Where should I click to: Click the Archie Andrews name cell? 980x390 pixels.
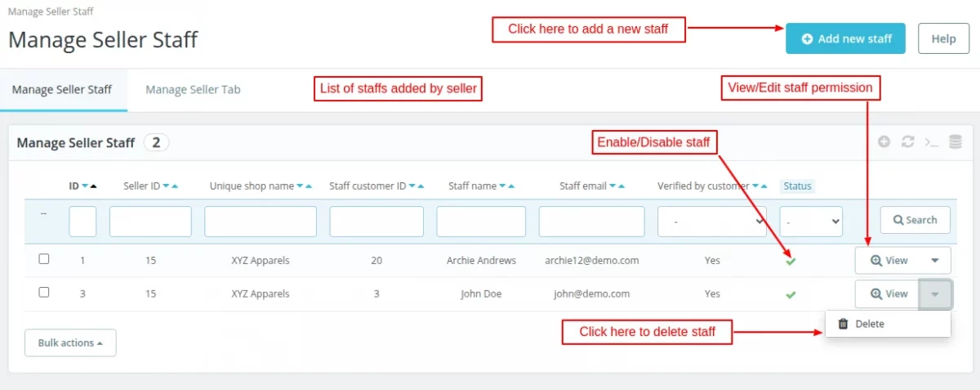[481, 261]
